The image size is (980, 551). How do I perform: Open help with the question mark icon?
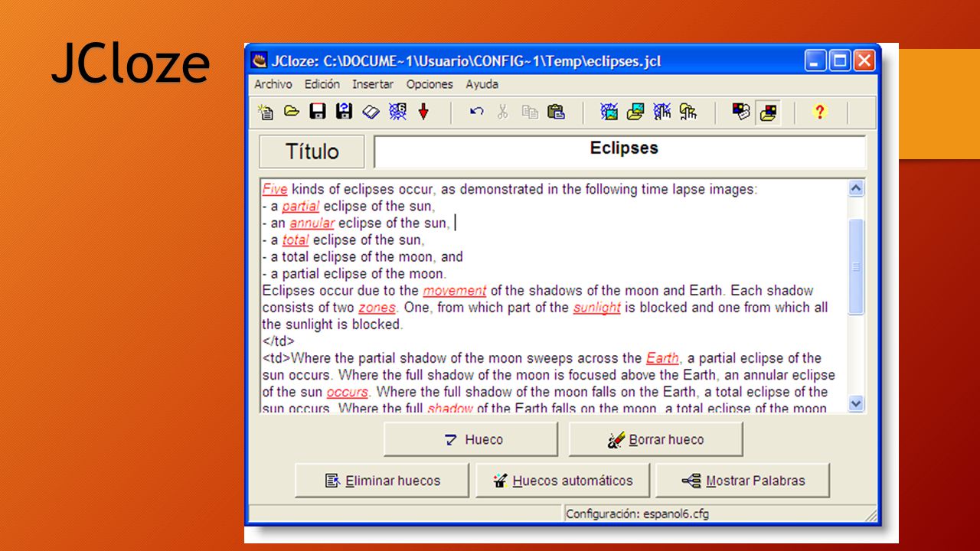[x=820, y=112]
